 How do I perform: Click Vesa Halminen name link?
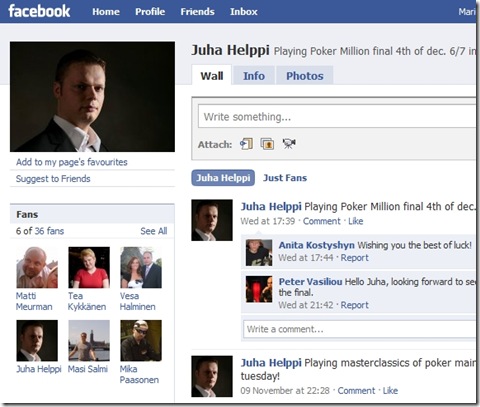click(137, 301)
